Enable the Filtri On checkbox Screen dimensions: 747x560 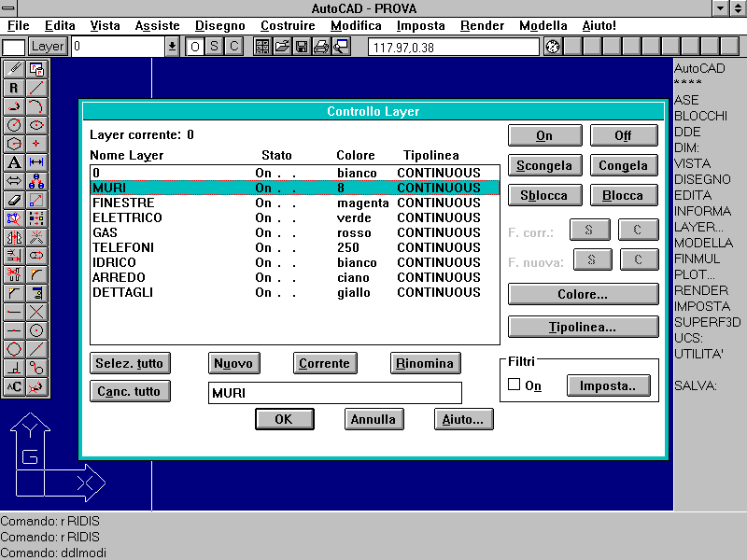point(514,385)
